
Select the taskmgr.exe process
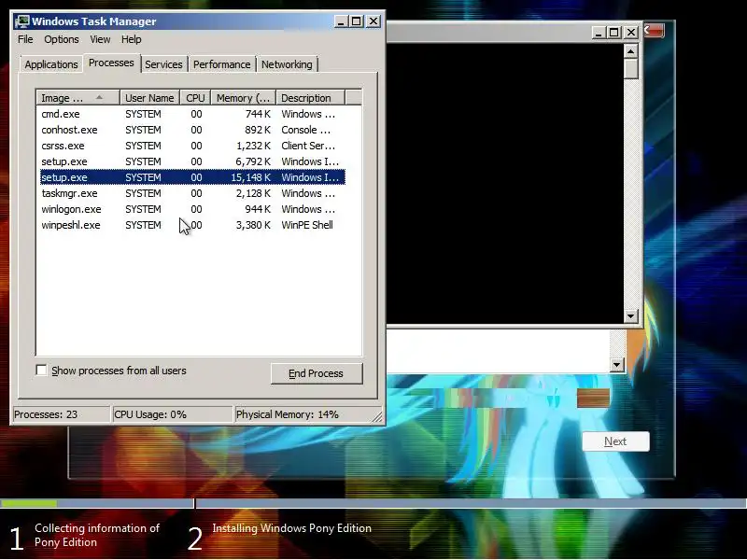tap(192, 193)
